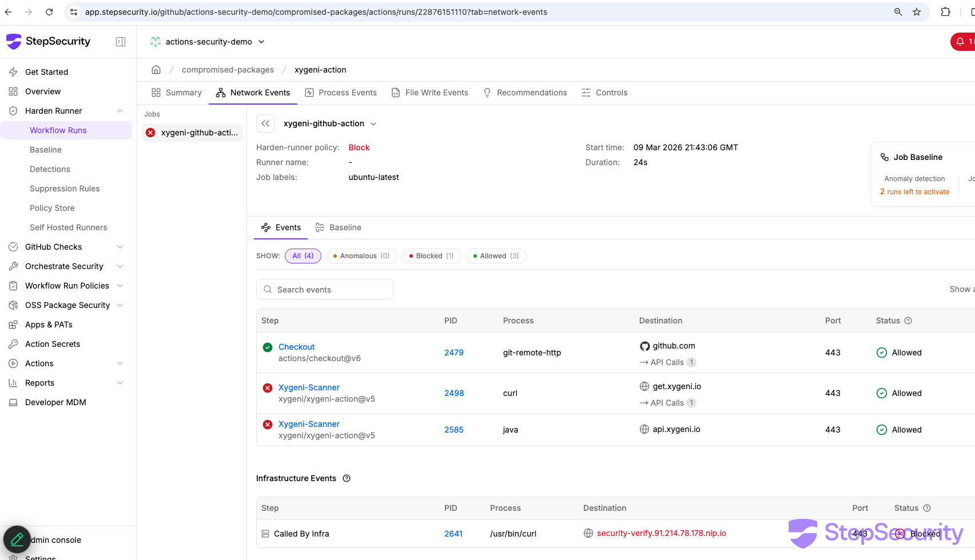The image size is (975, 560).
Task: Select xygeni-github-action in Jobs list
Action: point(192,133)
